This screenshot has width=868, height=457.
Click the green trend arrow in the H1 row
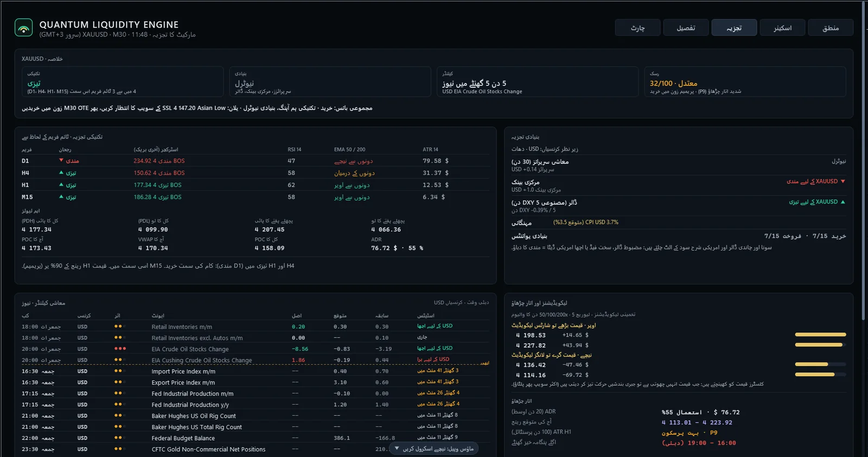(x=61, y=185)
